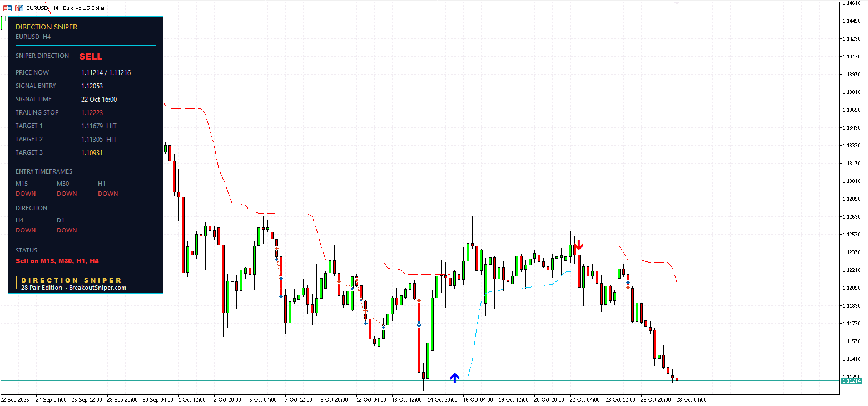Screen dimensions: 868x406
Task: Click the 1 Oct 12:00 time axis label
Action: coord(192,400)
